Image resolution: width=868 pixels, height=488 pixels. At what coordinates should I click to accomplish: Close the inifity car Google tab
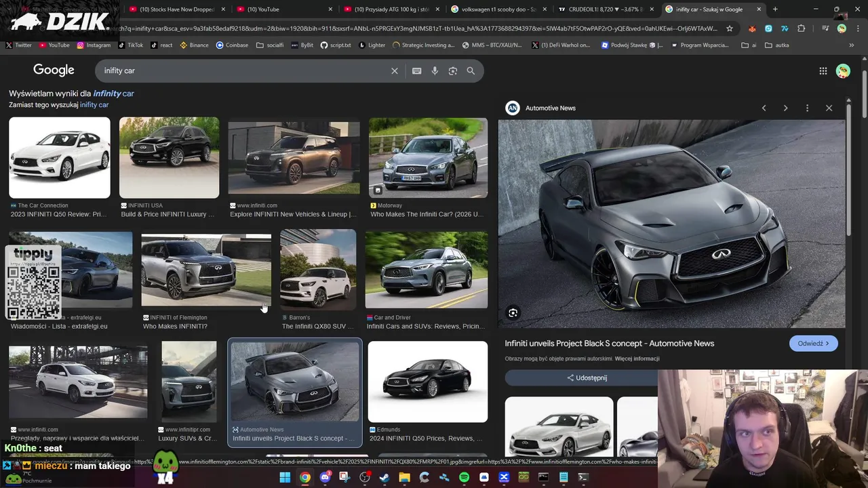point(759,9)
